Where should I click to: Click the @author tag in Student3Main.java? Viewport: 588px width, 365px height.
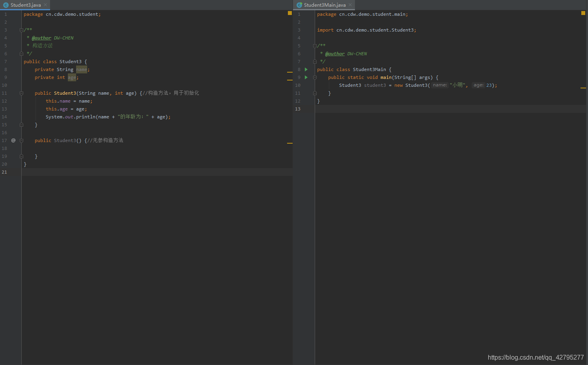coord(335,54)
